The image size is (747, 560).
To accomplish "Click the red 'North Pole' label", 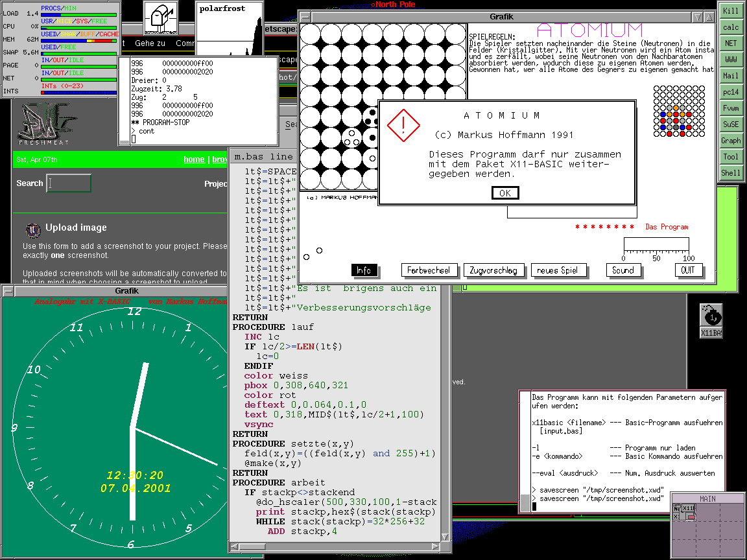I will click(x=396, y=5).
